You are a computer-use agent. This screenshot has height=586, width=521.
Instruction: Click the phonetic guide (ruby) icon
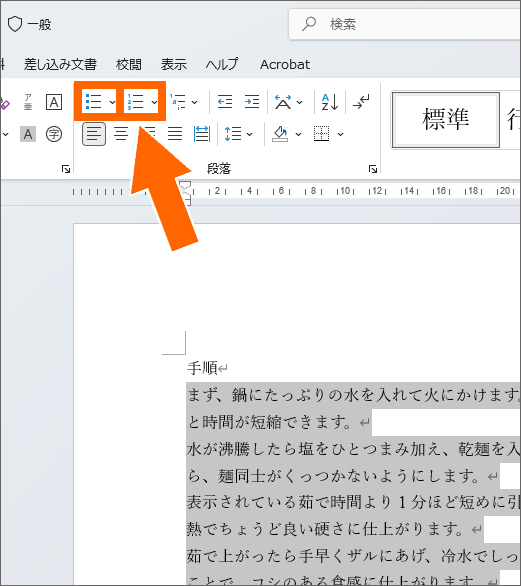[28, 102]
